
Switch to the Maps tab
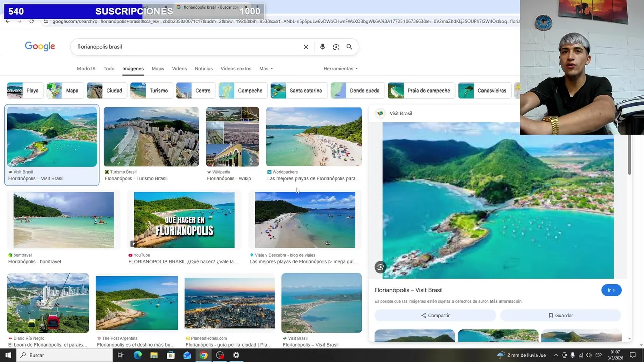(x=158, y=69)
